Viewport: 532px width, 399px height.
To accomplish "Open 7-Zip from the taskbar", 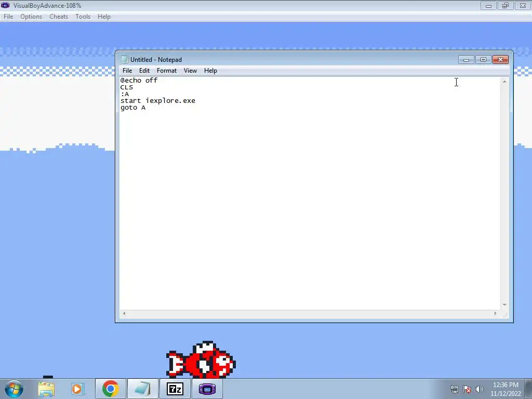I will click(175, 389).
